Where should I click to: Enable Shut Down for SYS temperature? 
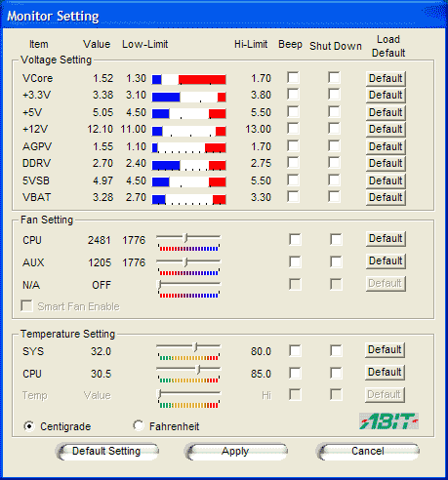click(x=336, y=351)
